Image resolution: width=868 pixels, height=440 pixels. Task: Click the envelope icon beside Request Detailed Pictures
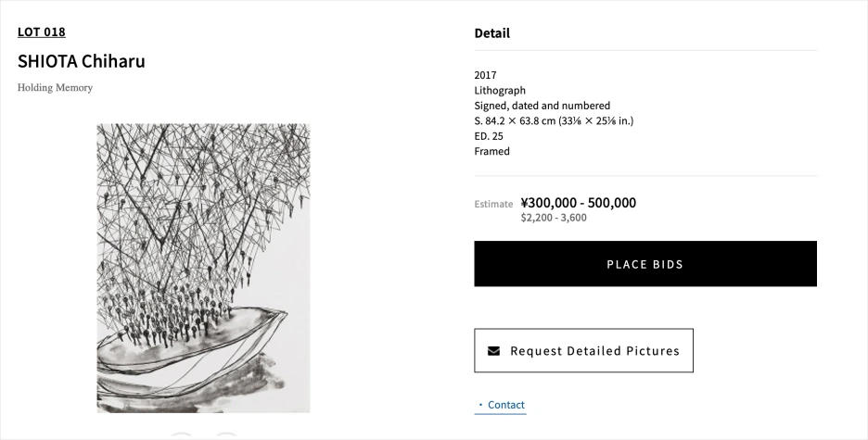(493, 351)
